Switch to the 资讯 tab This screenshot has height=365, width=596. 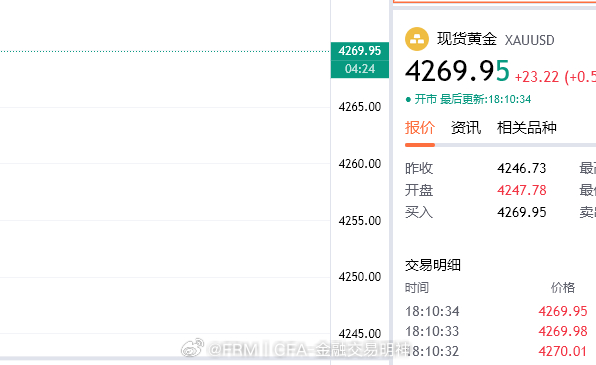click(466, 128)
